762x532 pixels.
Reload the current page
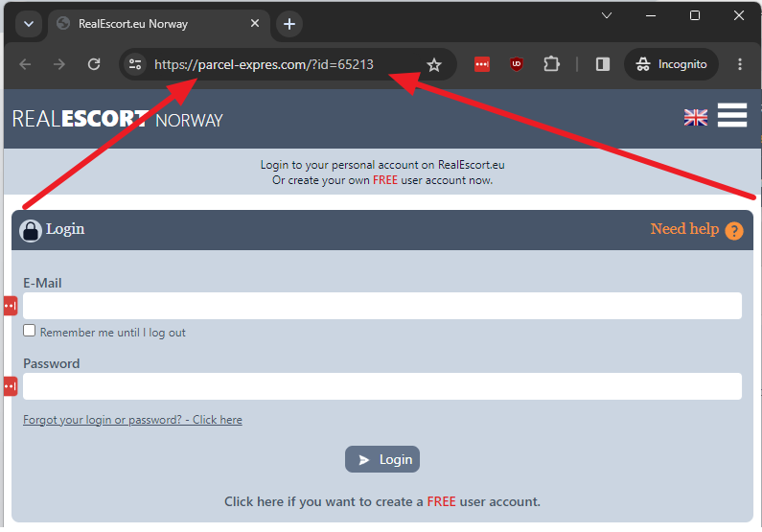point(94,64)
